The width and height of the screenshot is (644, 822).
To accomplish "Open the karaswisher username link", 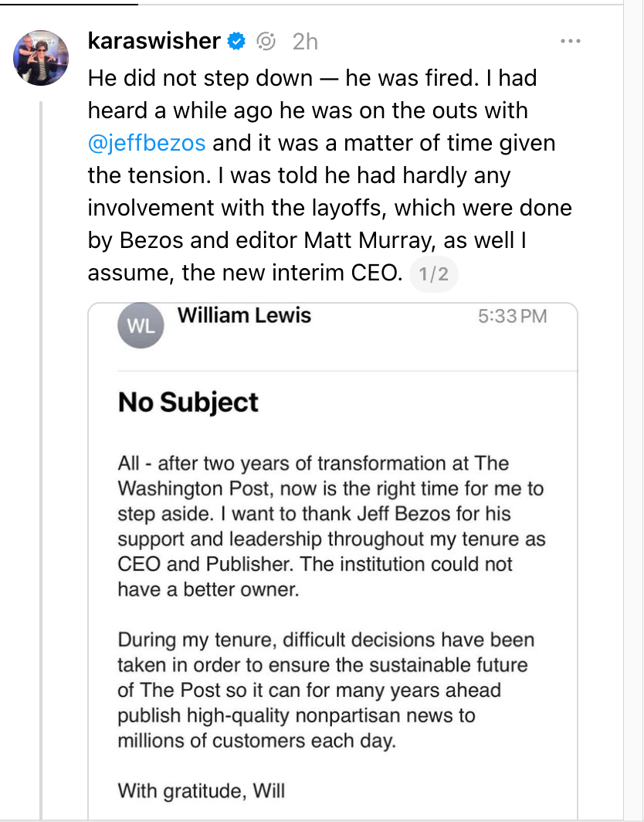I will pyautogui.click(x=154, y=41).
